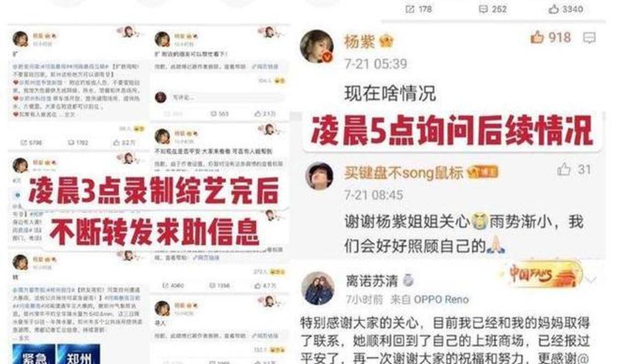Like the 杨紫 comment with 918 likes
This screenshot has height=364, width=628.
pos(537,37)
